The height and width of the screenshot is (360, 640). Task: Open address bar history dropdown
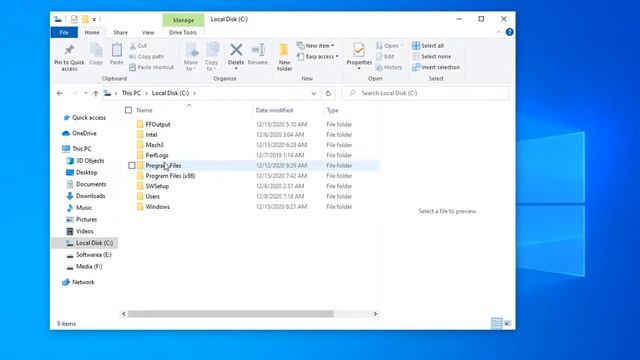(313, 93)
